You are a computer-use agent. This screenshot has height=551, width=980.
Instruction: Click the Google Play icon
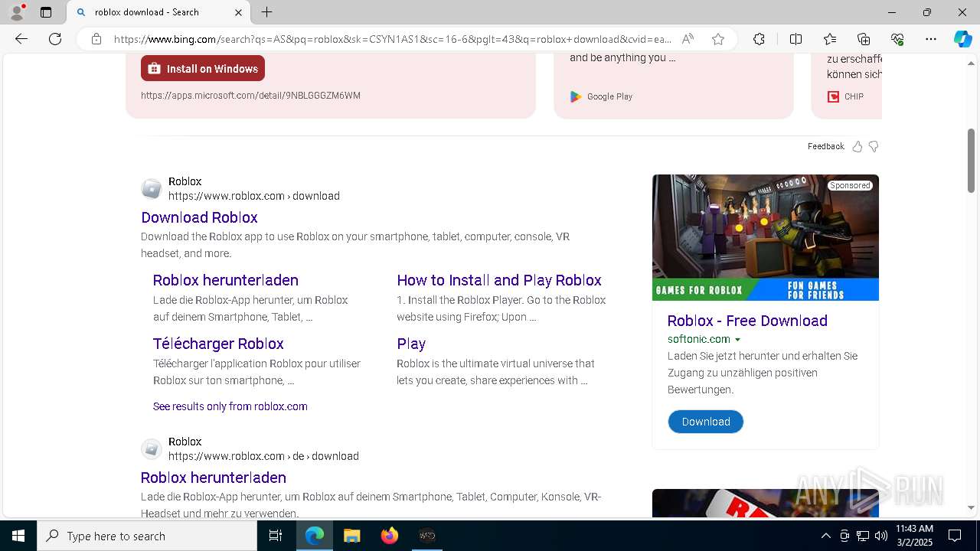[576, 96]
